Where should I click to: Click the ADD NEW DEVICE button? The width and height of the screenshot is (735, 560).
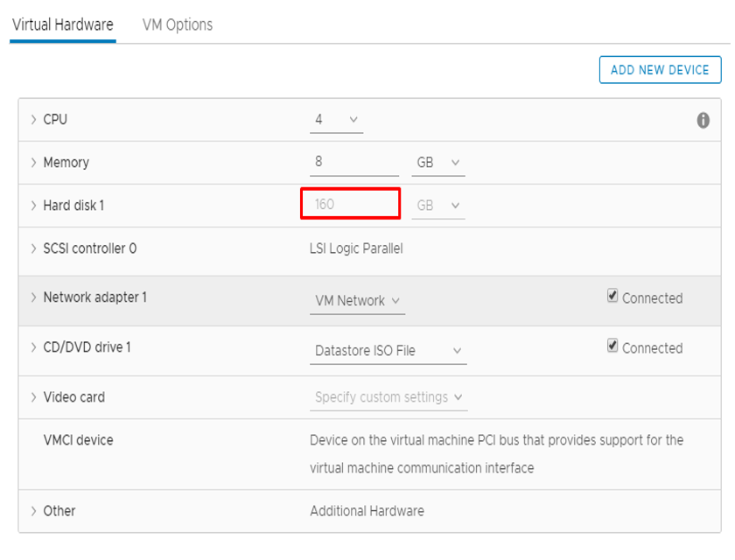click(x=660, y=70)
